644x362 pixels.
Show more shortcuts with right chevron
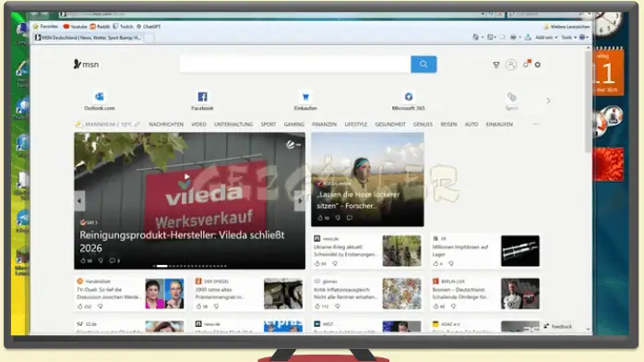[x=548, y=101]
